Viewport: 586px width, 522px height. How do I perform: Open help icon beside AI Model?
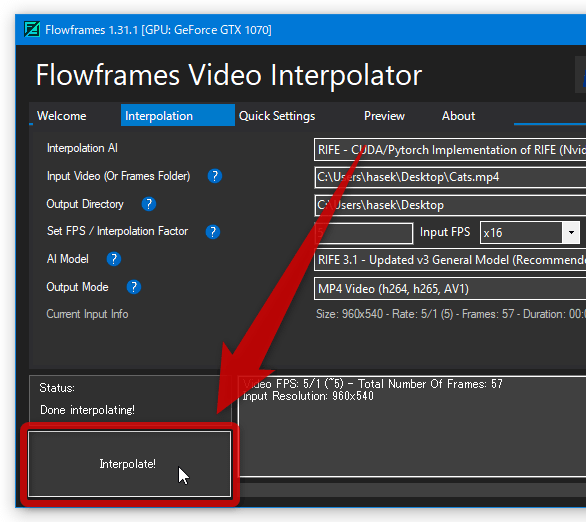[114, 259]
